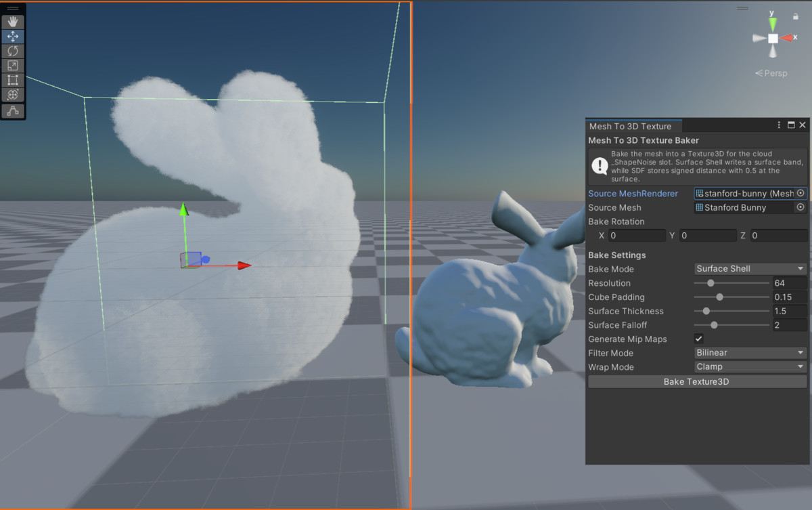The height and width of the screenshot is (510, 812).
Task: Open the Filter Mode dropdown
Action: coord(750,353)
